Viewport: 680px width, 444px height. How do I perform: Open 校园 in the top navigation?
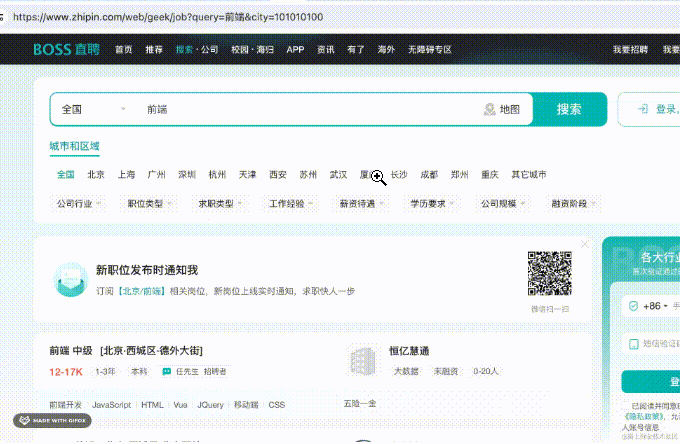point(240,49)
